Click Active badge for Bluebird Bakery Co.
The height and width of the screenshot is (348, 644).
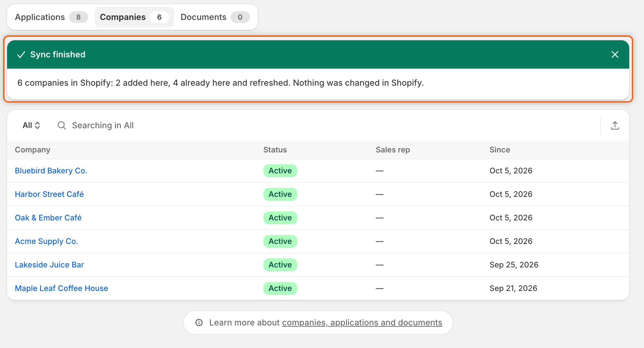280,171
